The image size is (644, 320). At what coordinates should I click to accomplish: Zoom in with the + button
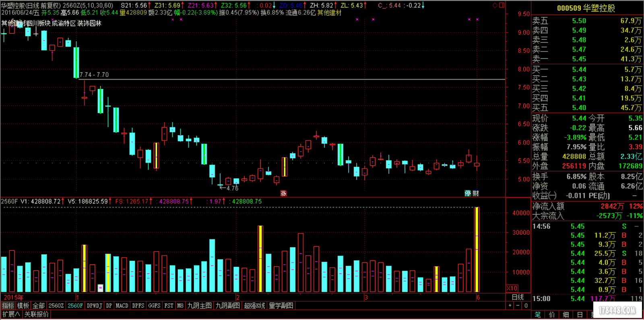tap(510, 306)
